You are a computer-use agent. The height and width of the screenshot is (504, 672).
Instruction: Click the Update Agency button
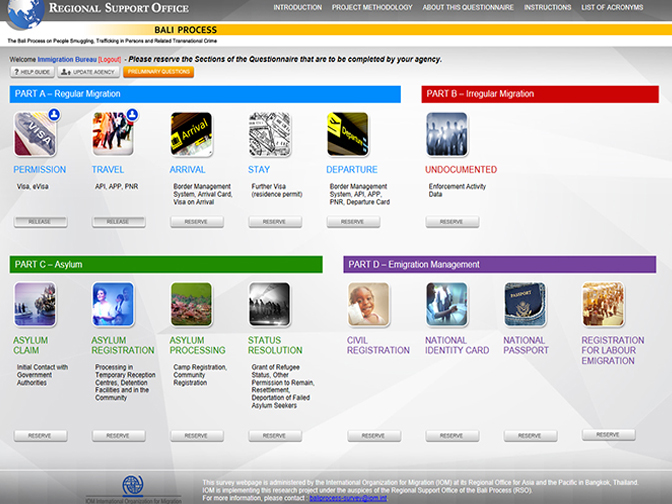point(89,72)
